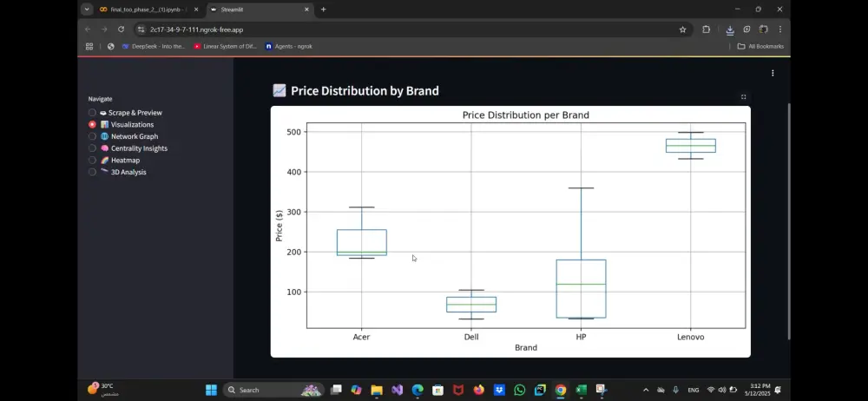Open PyCharm from the taskbar

(x=540, y=390)
